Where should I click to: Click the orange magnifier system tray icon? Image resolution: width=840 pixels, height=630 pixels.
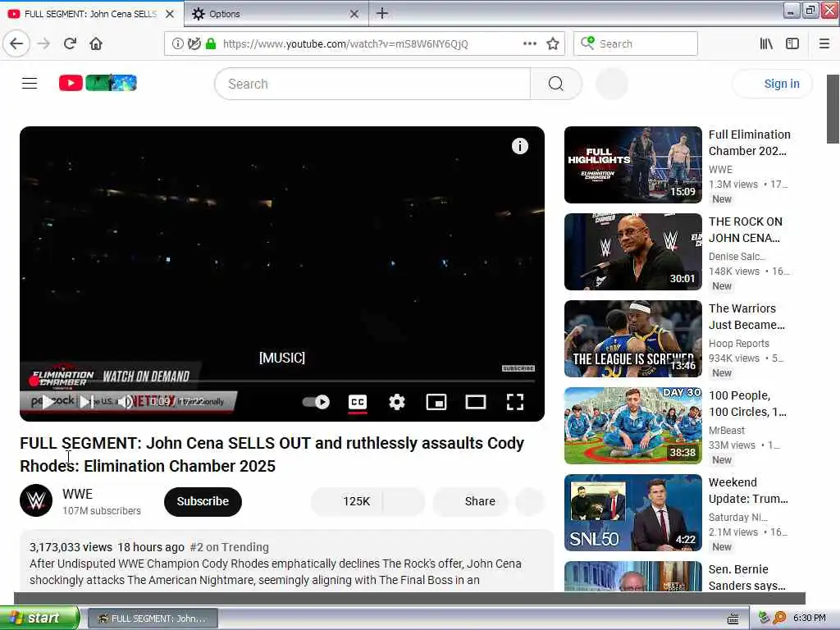[779, 618]
